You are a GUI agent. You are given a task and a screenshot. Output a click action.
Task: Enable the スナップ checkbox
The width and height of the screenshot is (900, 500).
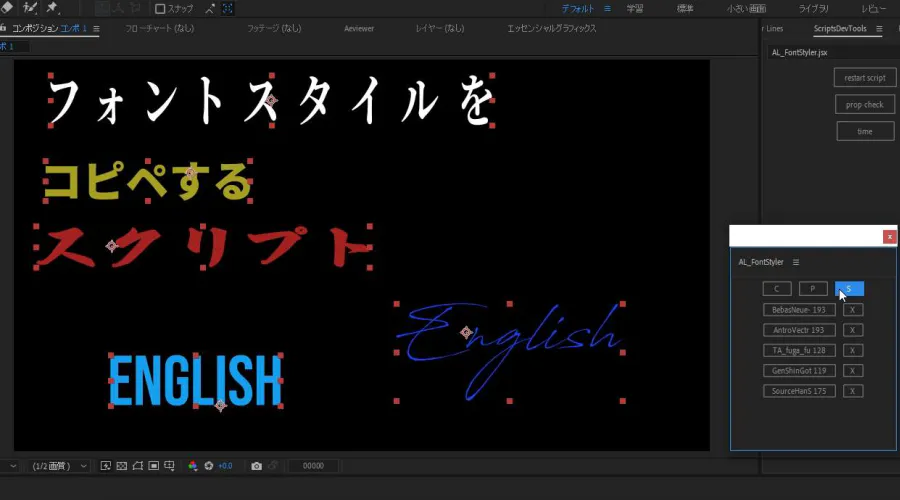pyautogui.click(x=160, y=9)
